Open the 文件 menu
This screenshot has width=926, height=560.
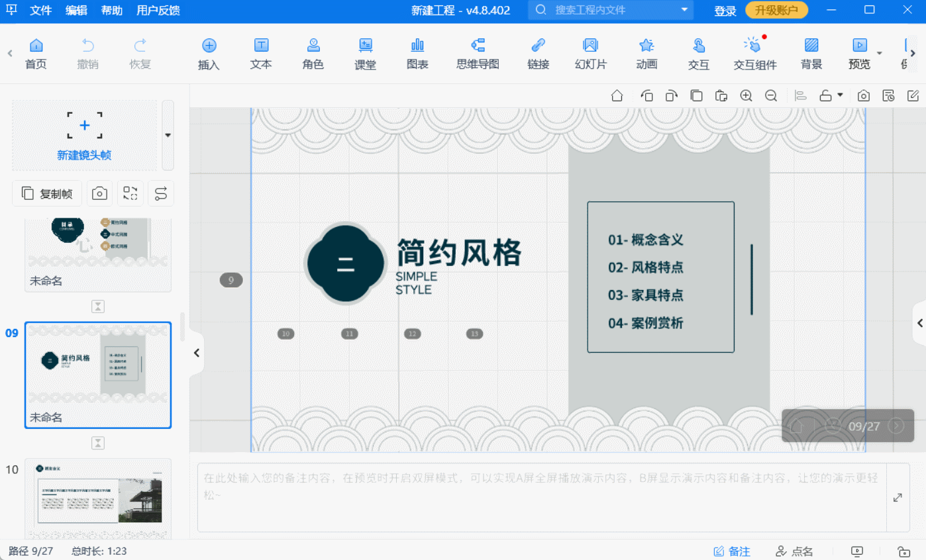[x=41, y=11]
